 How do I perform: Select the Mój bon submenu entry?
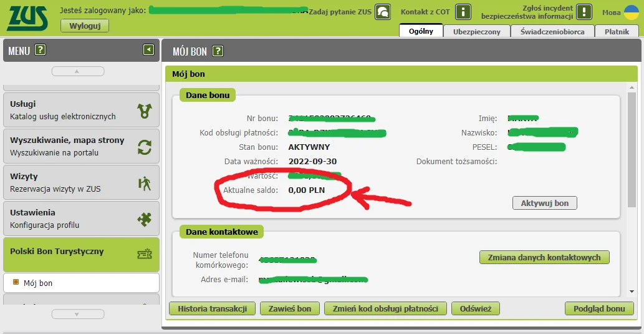(x=81, y=283)
